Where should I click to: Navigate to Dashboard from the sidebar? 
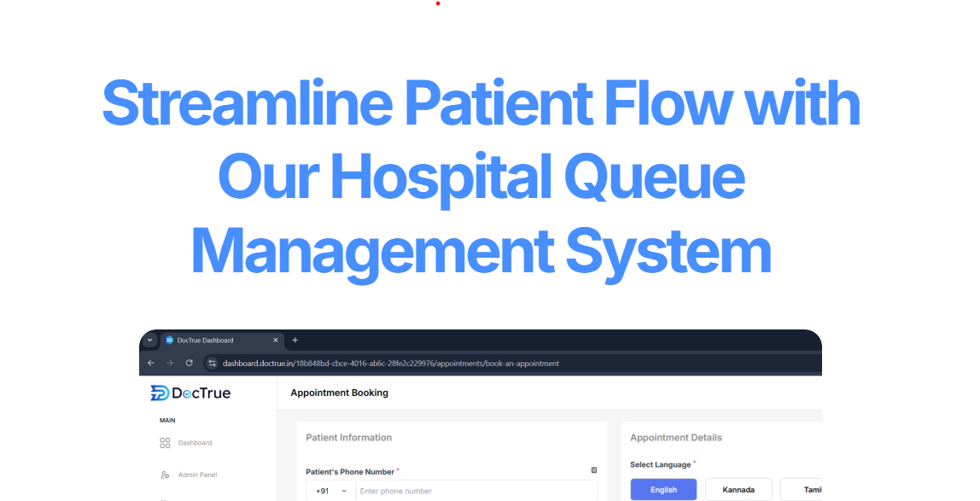(195, 443)
